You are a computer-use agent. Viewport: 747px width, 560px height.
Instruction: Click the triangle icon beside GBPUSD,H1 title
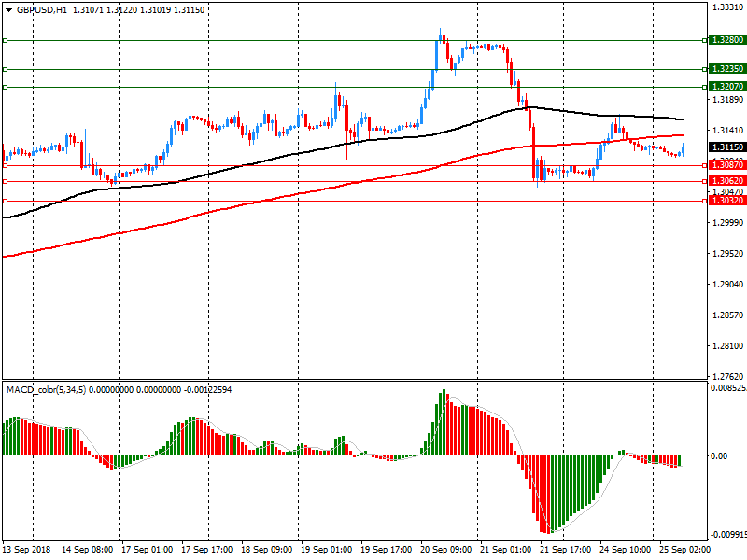coord(8,9)
